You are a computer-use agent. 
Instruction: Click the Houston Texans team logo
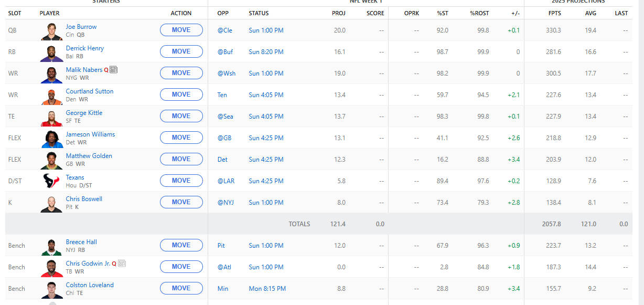click(x=51, y=181)
